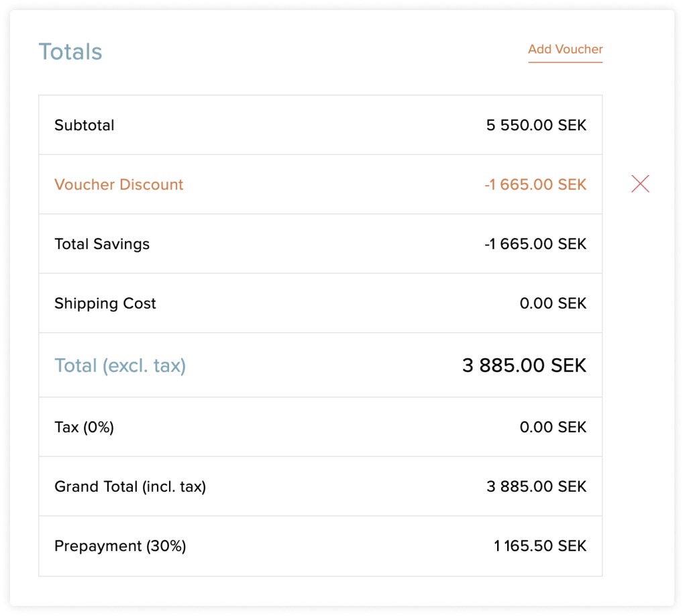Click the Tax (0%) label

[84, 427]
